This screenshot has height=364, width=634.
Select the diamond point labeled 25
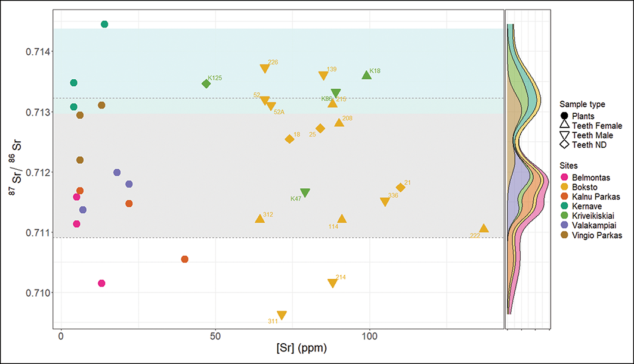(x=320, y=129)
